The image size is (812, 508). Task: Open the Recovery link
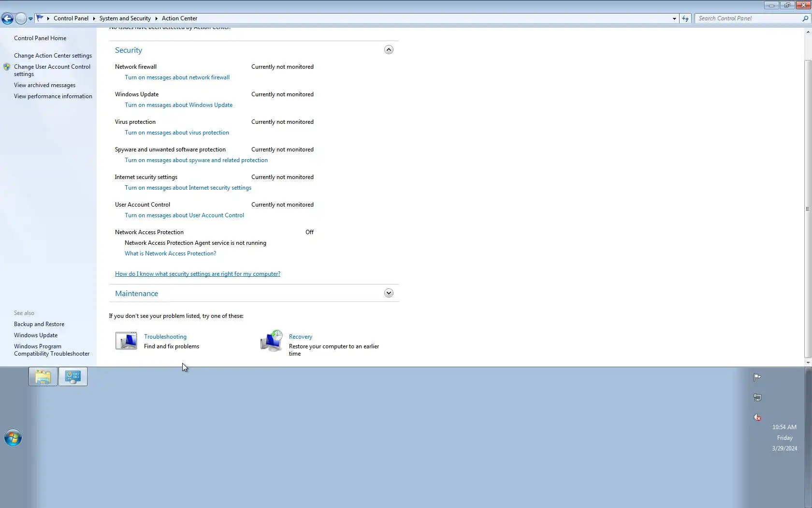301,337
